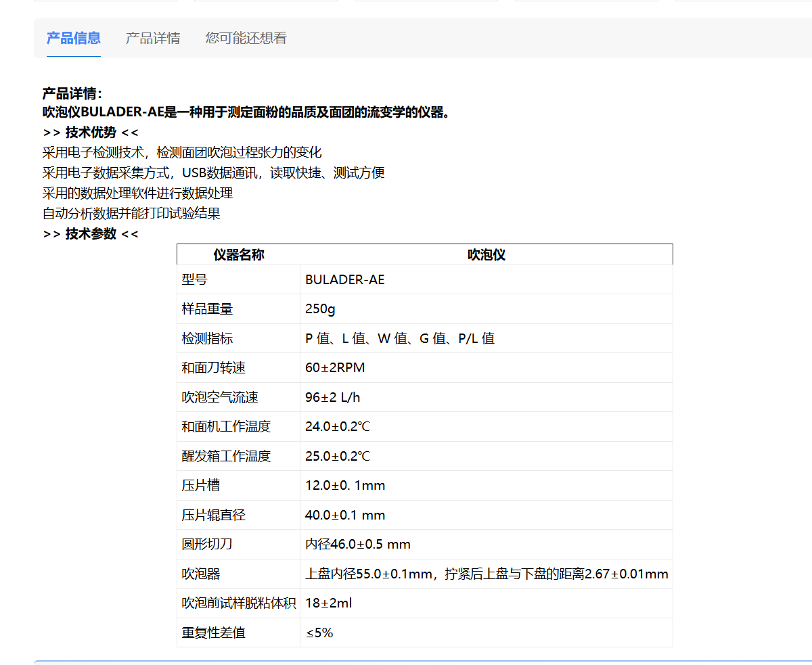Click the 96±2 L/h airflow value
The width and height of the screenshot is (812, 665).
click(x=332, y=397)
